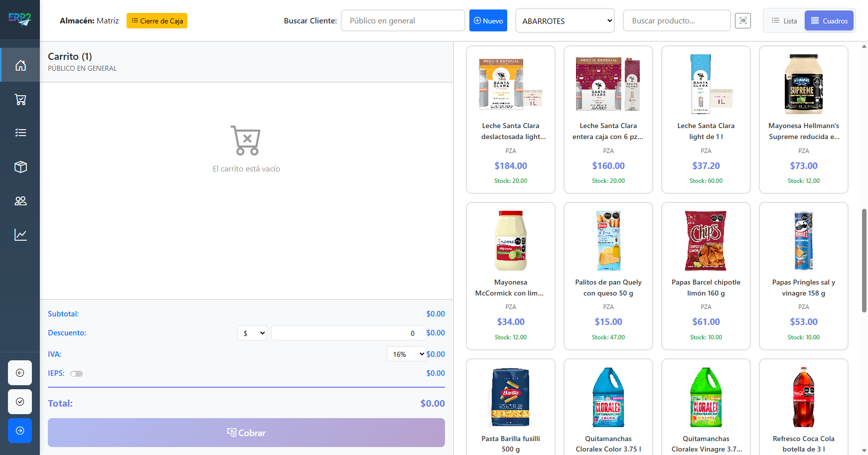Expand the ABARROTES category dropdown
Viewport: 868px width, 455px height.
565,21
